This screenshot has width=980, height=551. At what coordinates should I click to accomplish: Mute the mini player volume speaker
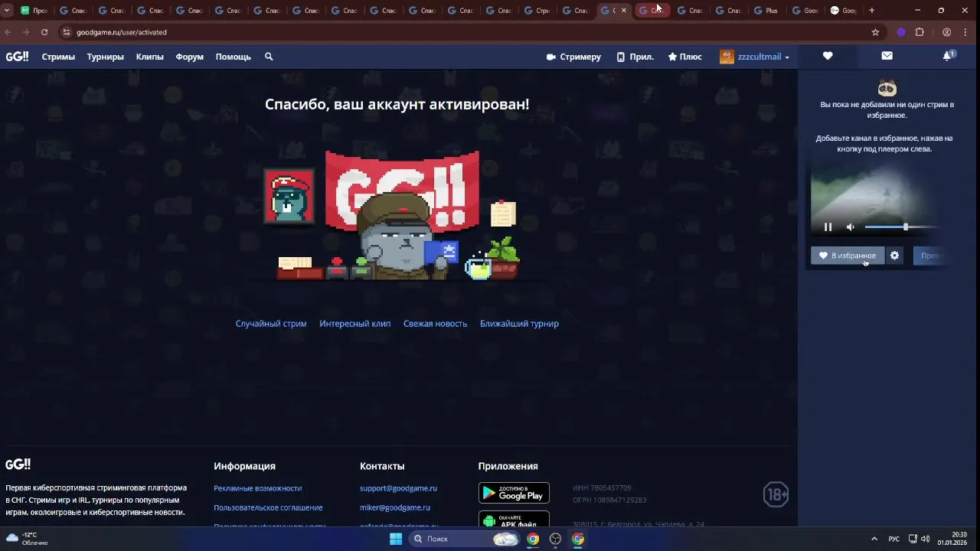coord(850,227)
